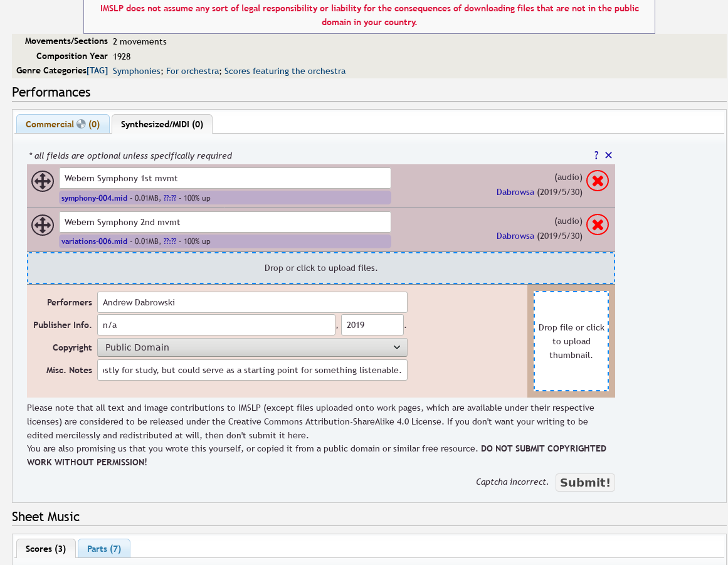The image size is (728, 565).
Task: Close the upload form with the X icon
Action: pyautogui.click(x=608, y=155)
